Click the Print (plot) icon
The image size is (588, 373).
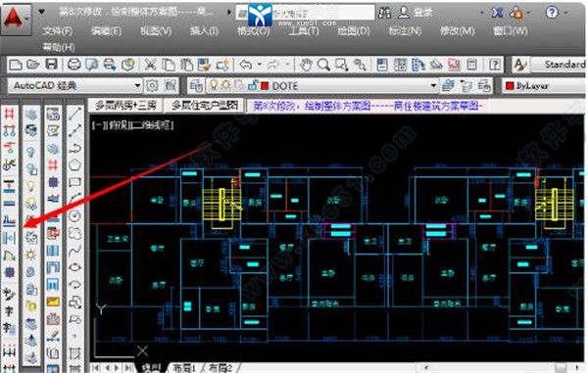coord(73,65)
